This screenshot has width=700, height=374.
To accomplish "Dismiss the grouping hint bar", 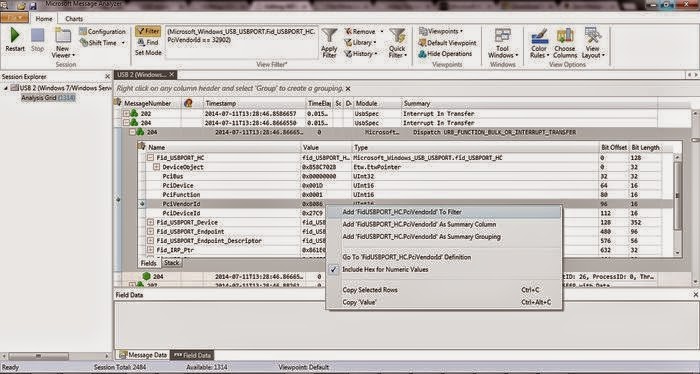I will [348, 89].
